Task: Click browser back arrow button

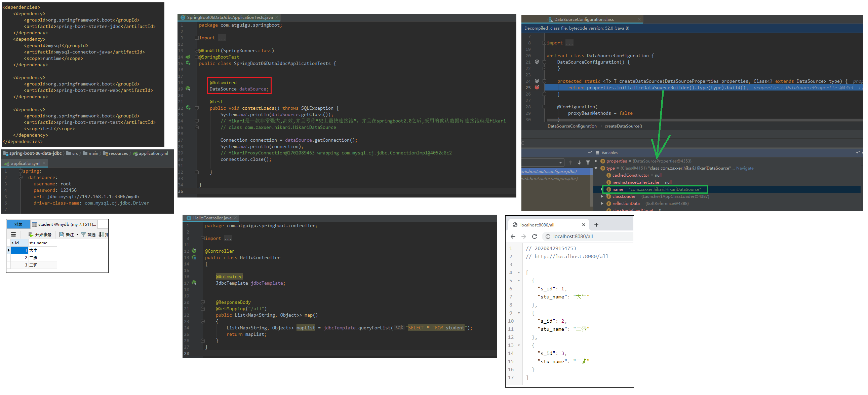Action: [x=513, y=237]
